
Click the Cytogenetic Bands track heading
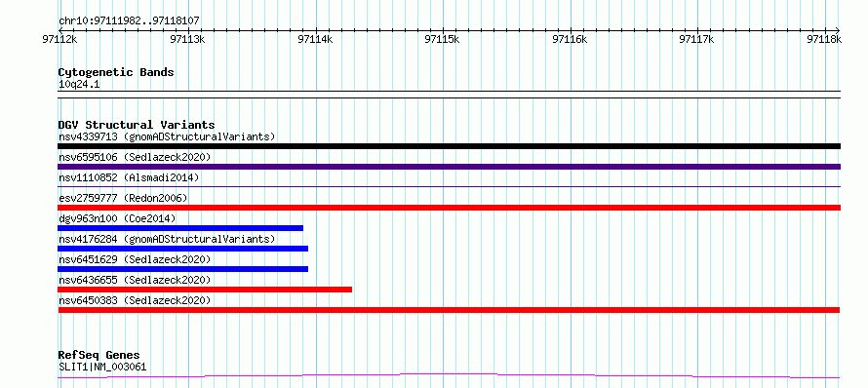tap(116, 72)
